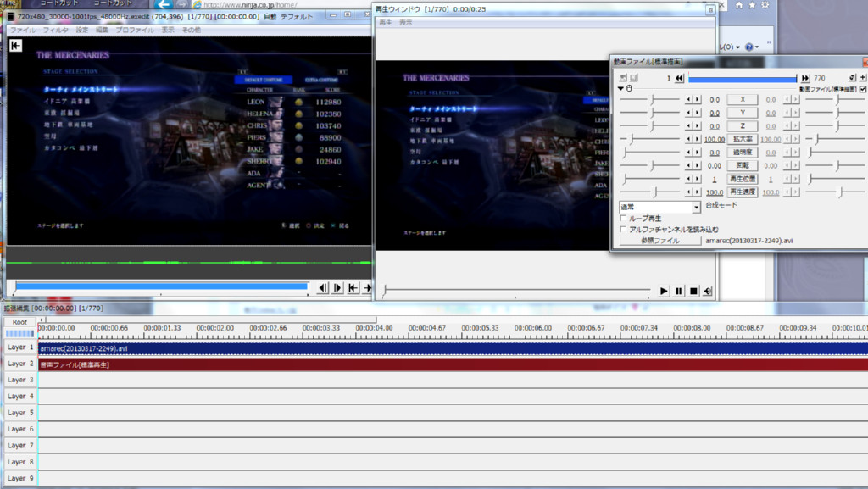Viewport: 868px width, 489px height.
Task: Click the Root scene button on timeline
Action: [x=20, y=322]
